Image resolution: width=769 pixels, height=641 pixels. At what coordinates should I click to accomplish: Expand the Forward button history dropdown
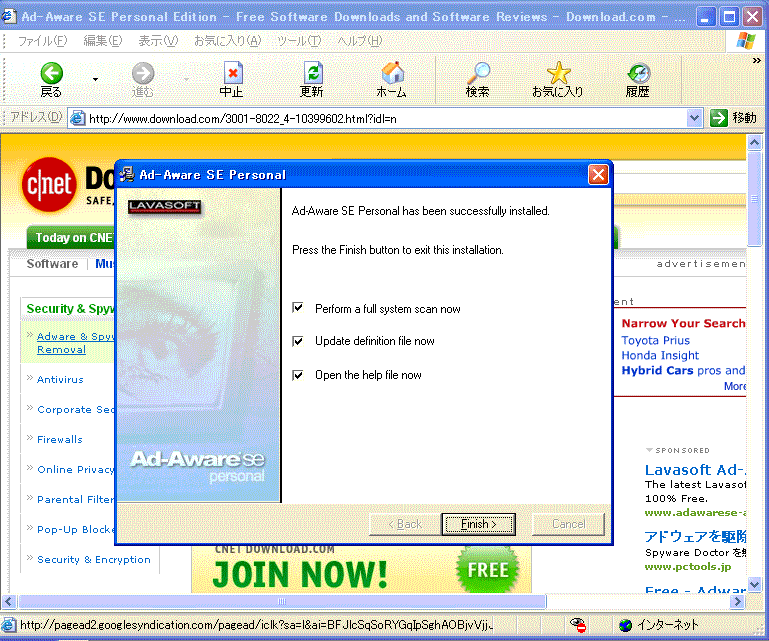pos(186,79)
